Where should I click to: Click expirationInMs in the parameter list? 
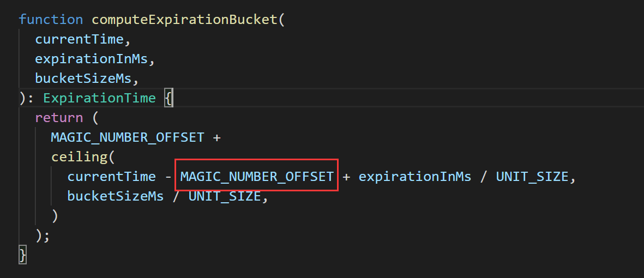point(91,59)
